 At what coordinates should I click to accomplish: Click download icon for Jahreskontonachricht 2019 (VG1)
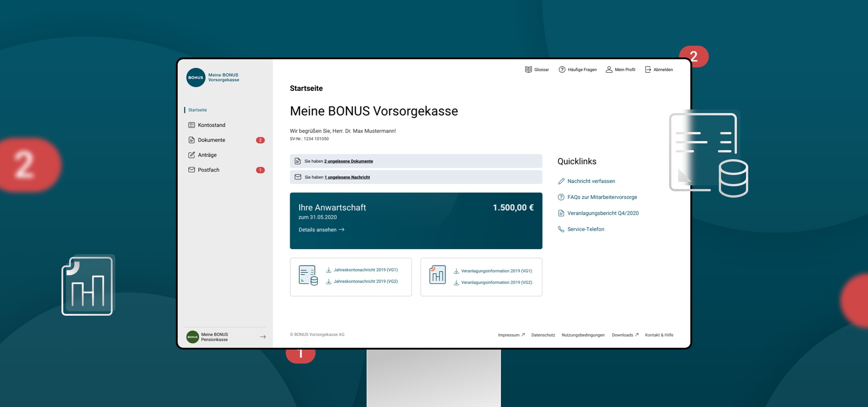tap(329, 270)
